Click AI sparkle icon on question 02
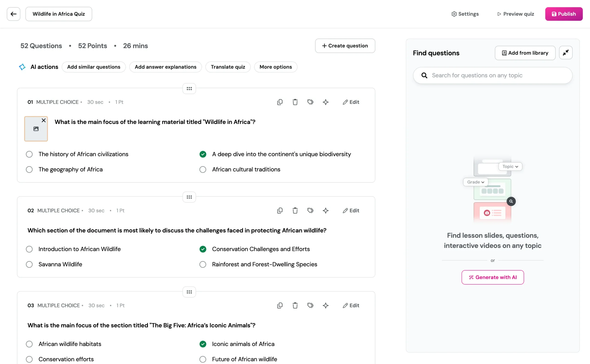 click(326, 210)
